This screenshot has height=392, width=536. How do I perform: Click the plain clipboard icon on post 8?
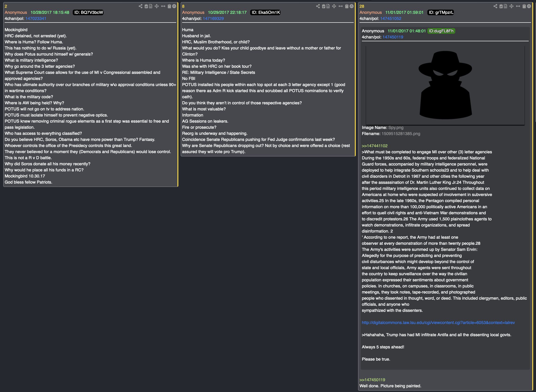347,6
